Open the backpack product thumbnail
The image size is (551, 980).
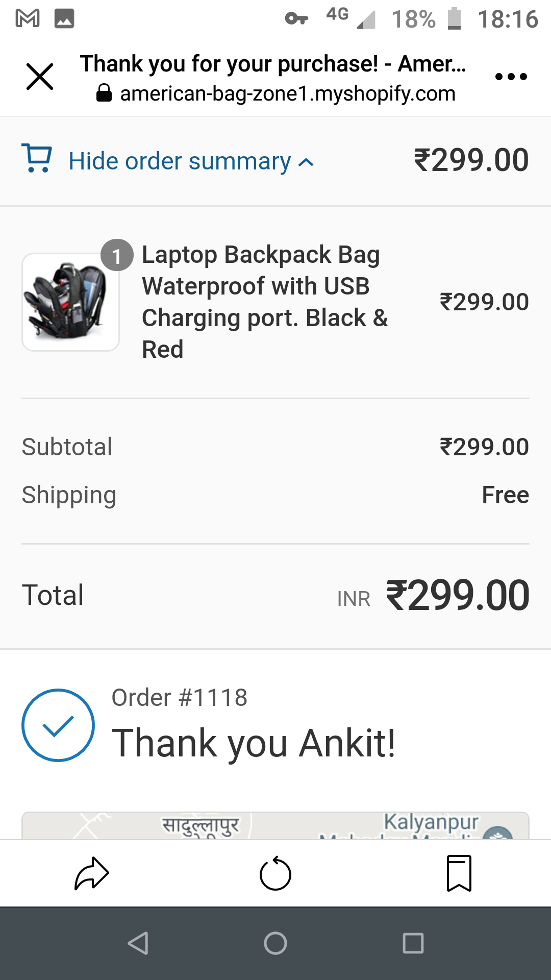click(x=70, y=302)
